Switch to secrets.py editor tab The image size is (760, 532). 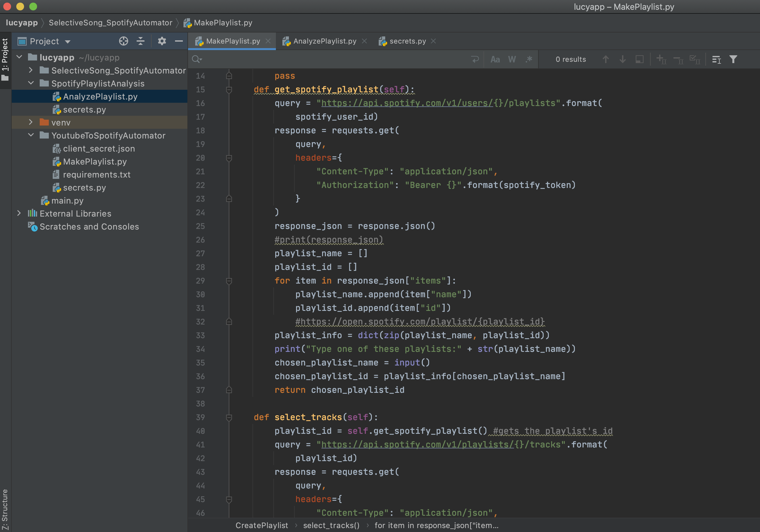click(407, 41)
